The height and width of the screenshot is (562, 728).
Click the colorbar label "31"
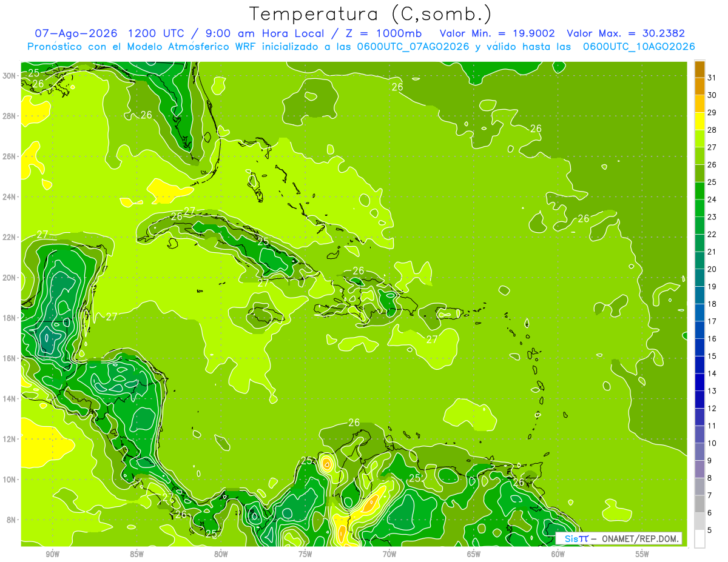point(712,77)
